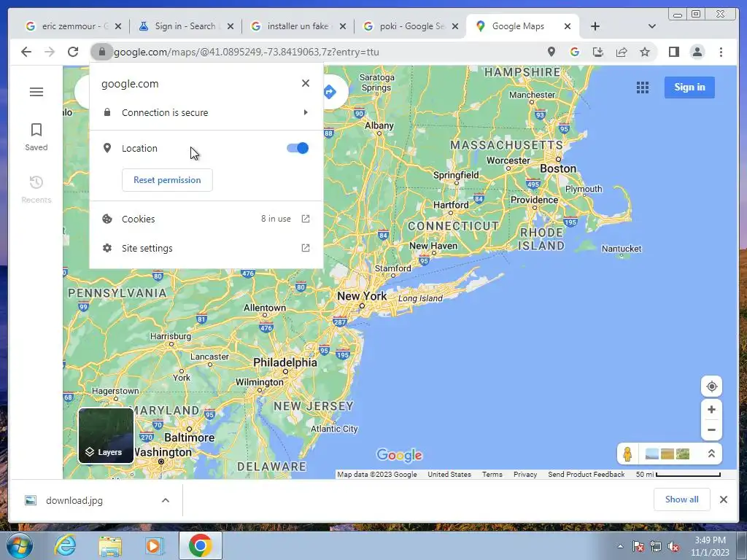The image size is (747, 560).
Task: Click the network tray icon
Action: tap(656, 546)
